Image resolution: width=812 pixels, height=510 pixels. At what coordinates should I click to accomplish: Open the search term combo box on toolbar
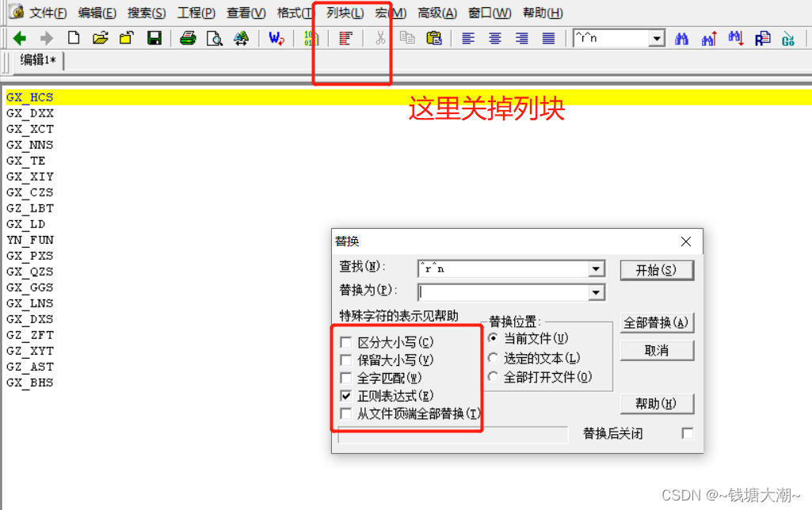coord(658,37)
